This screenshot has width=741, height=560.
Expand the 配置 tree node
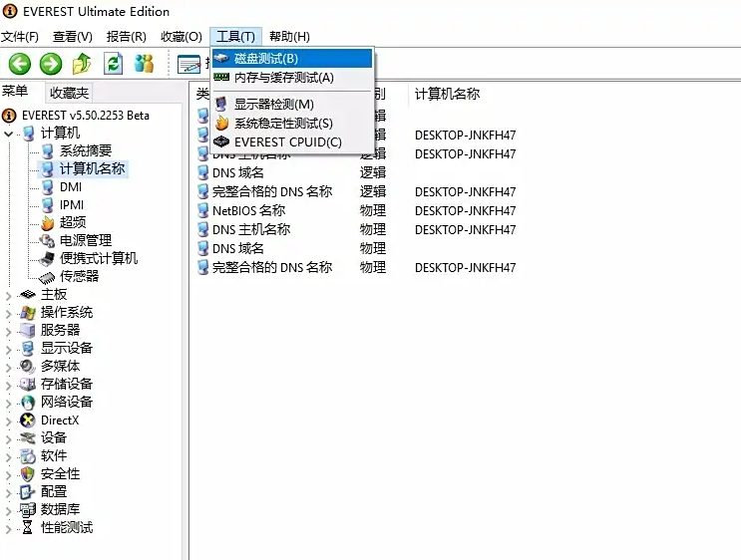tap(8, 493)
